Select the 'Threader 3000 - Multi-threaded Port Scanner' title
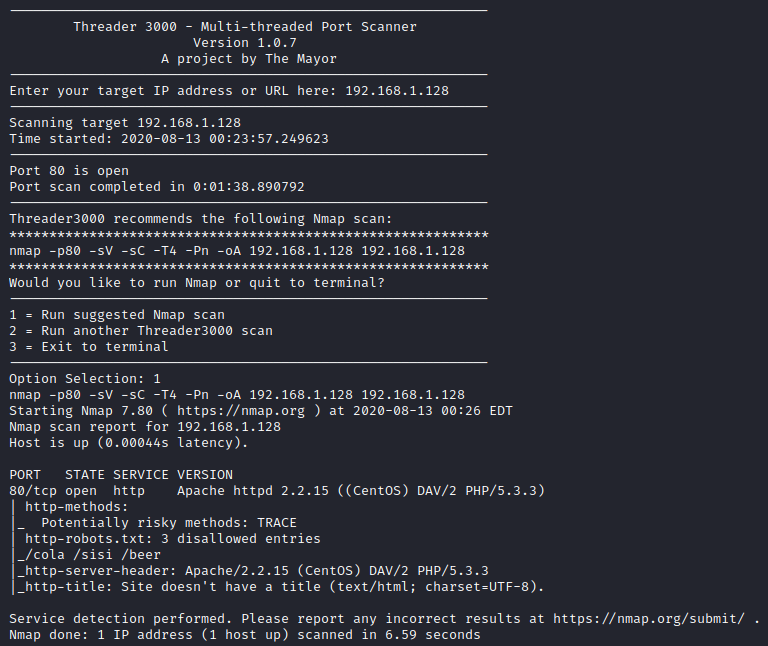Viewport: 768px width, 646px height. (245, 26)
